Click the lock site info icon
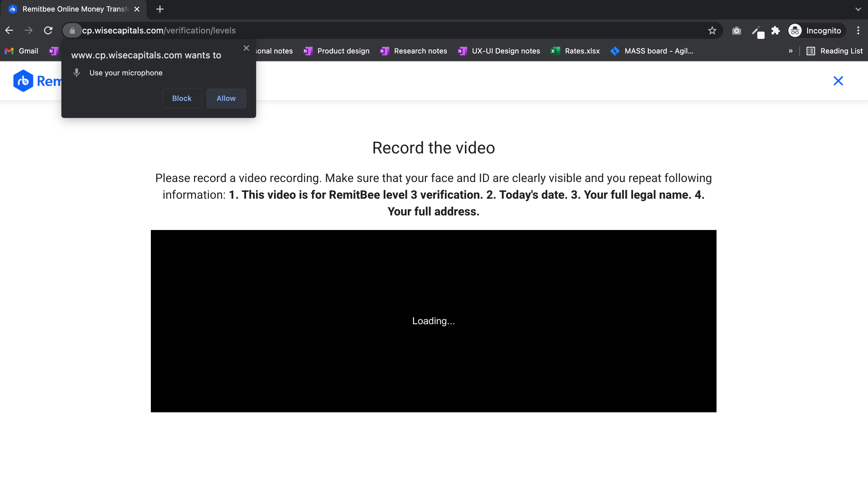The image size is (868, 491). pyautogui.click(x=72, y=30)
